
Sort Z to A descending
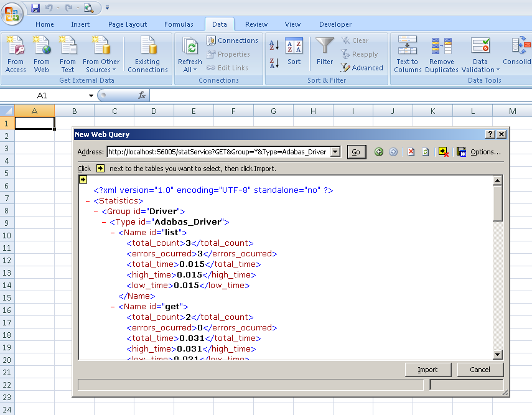(274, 63)
